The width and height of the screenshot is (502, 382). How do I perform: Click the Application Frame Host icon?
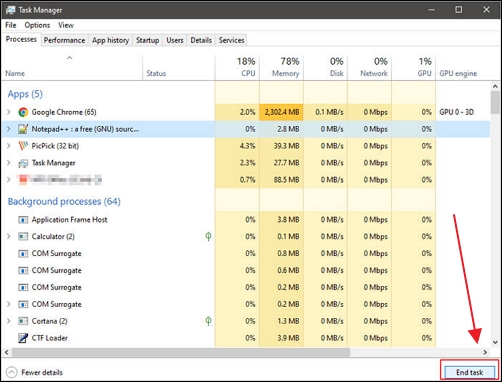23,220
